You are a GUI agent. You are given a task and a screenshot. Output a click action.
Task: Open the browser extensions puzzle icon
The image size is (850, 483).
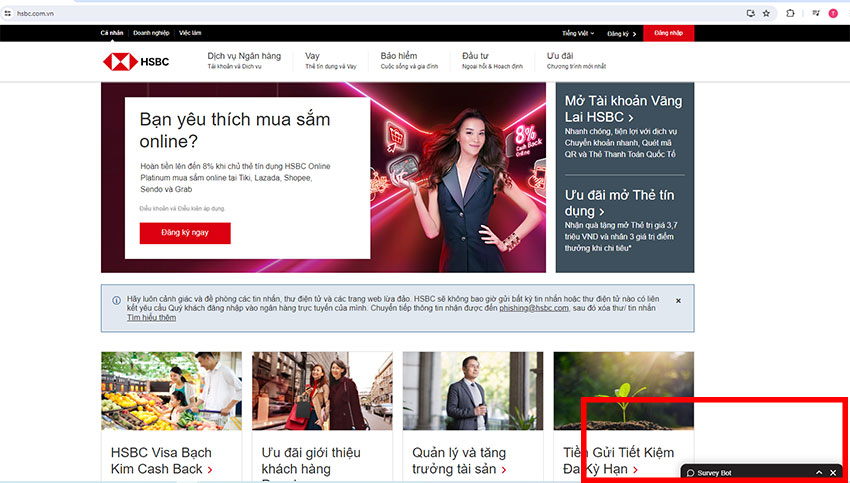(x=790, y=14)
